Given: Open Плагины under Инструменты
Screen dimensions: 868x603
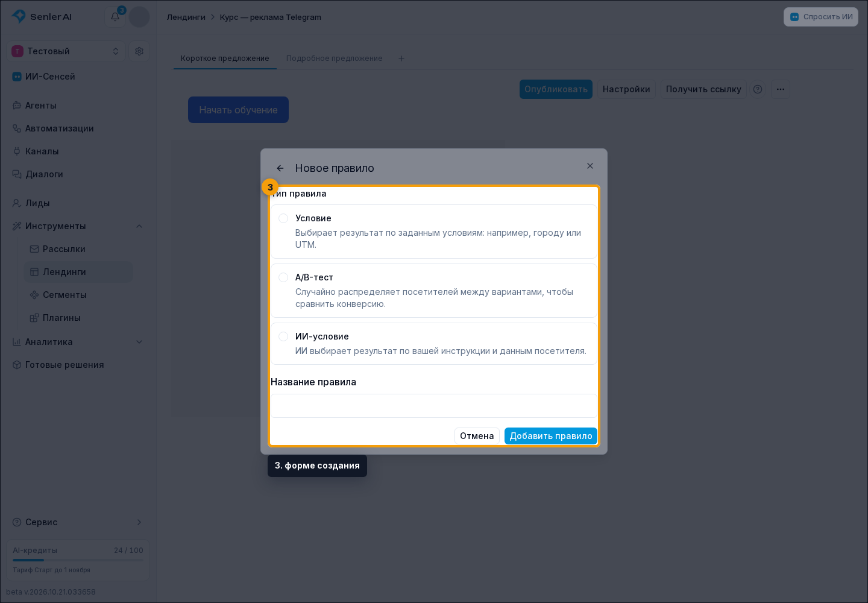Looking at the screenshot, I should 78,318.
